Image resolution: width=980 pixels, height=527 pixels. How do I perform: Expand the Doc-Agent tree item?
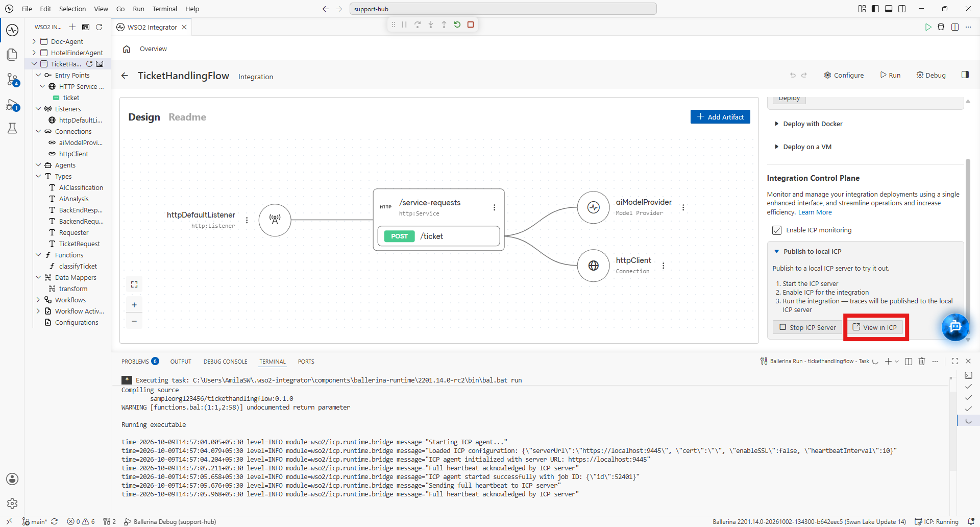click(x=34, y=41)
